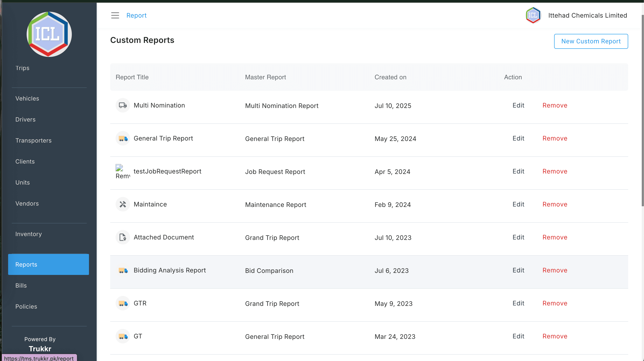Open the hamburger menu icon
The height and width of the screenshot is (361, 644).
[115, 15]
